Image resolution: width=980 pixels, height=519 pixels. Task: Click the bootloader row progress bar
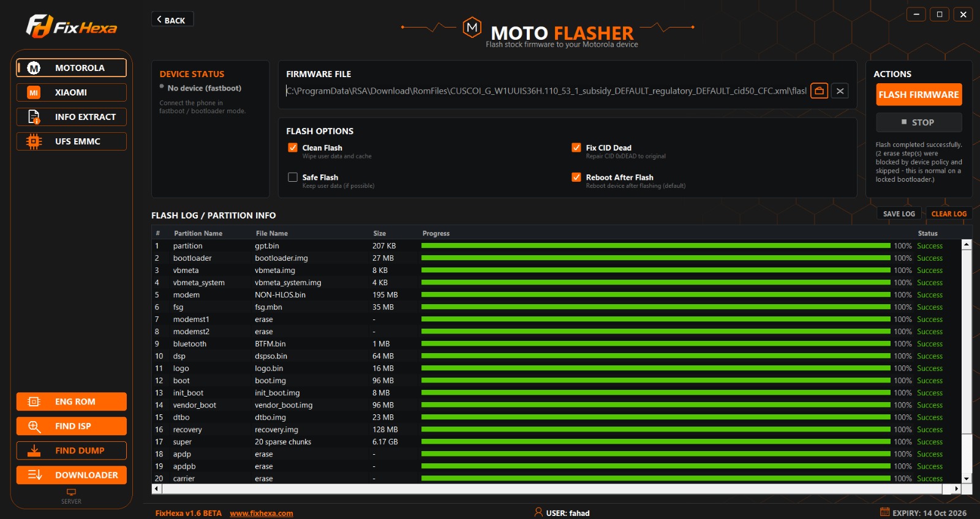point(656,258)
